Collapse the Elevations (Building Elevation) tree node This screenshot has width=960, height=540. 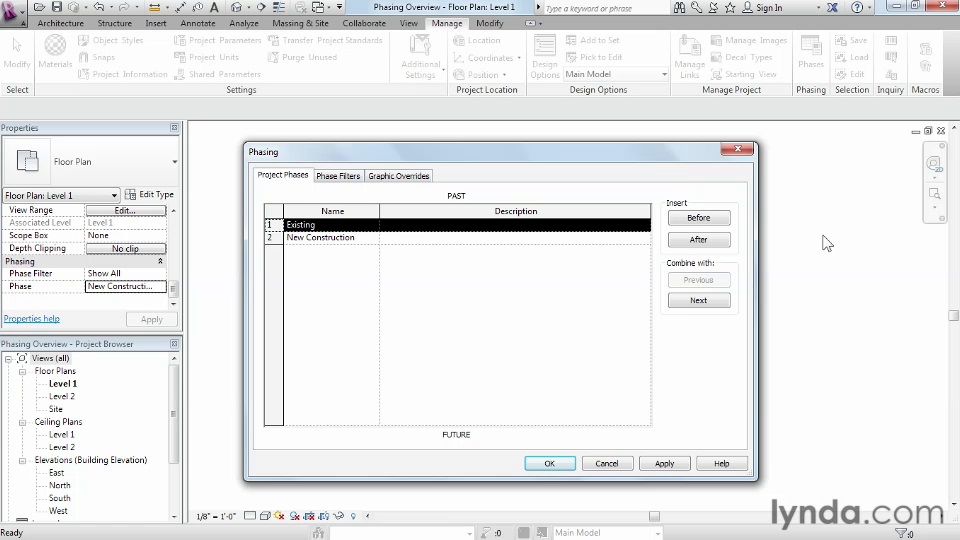coord(23,460)
